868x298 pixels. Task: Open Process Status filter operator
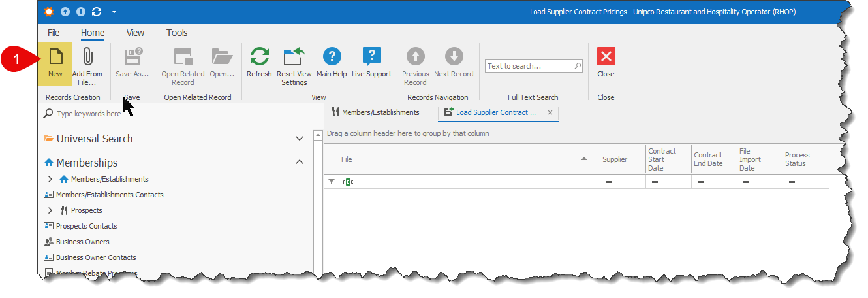click(x=792, y=182)
